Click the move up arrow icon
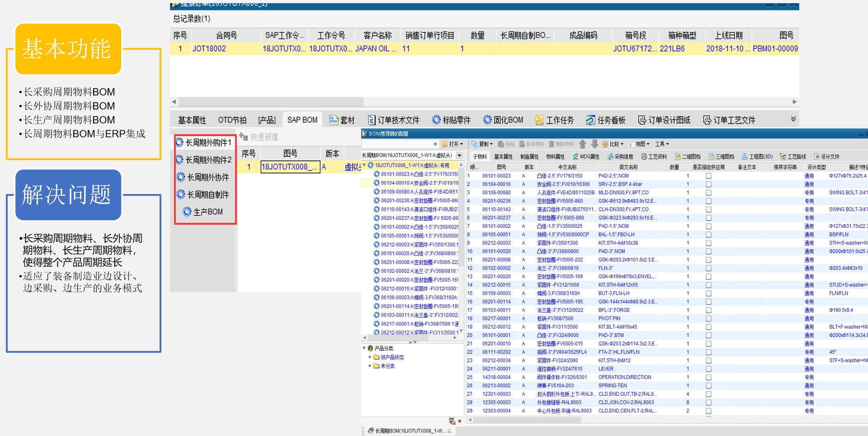 [582, 144]
